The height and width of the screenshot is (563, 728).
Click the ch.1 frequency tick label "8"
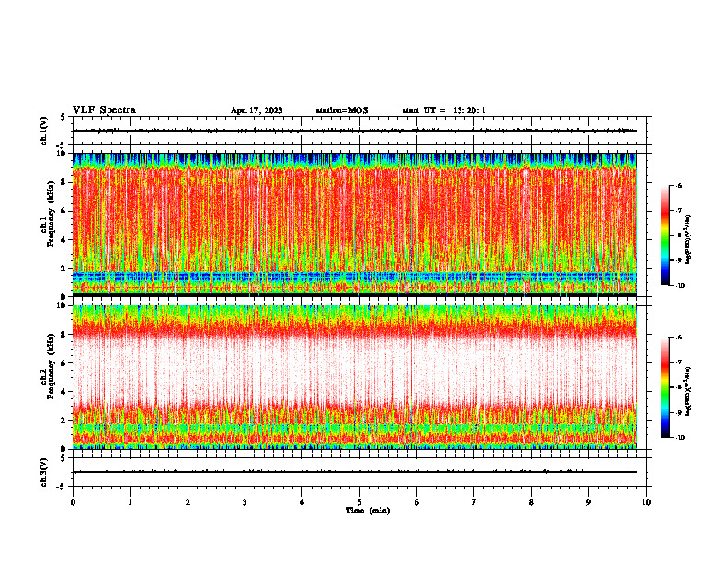pos(64,182)
